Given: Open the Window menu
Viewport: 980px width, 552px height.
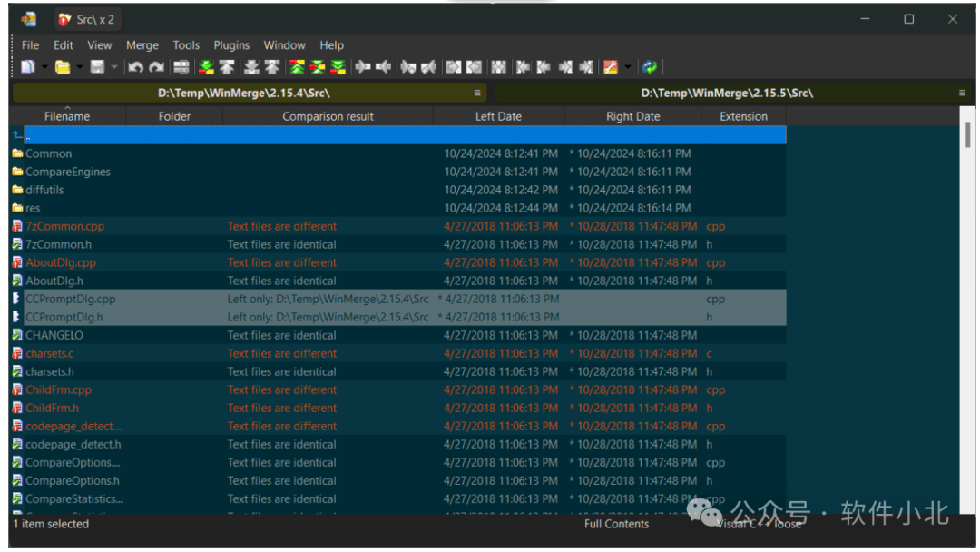Looking at the screenshot, I should (x=284, y=45).
